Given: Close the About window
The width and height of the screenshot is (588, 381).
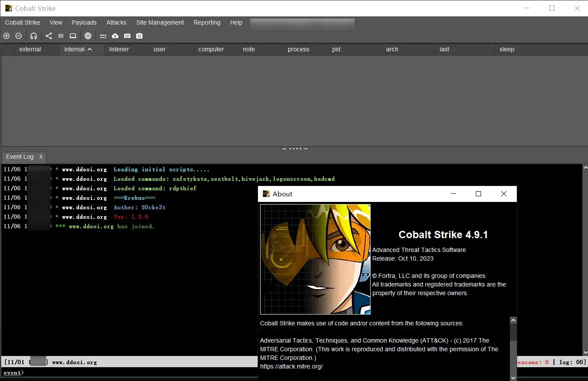Looking at the screenshot, I should 503,194.
